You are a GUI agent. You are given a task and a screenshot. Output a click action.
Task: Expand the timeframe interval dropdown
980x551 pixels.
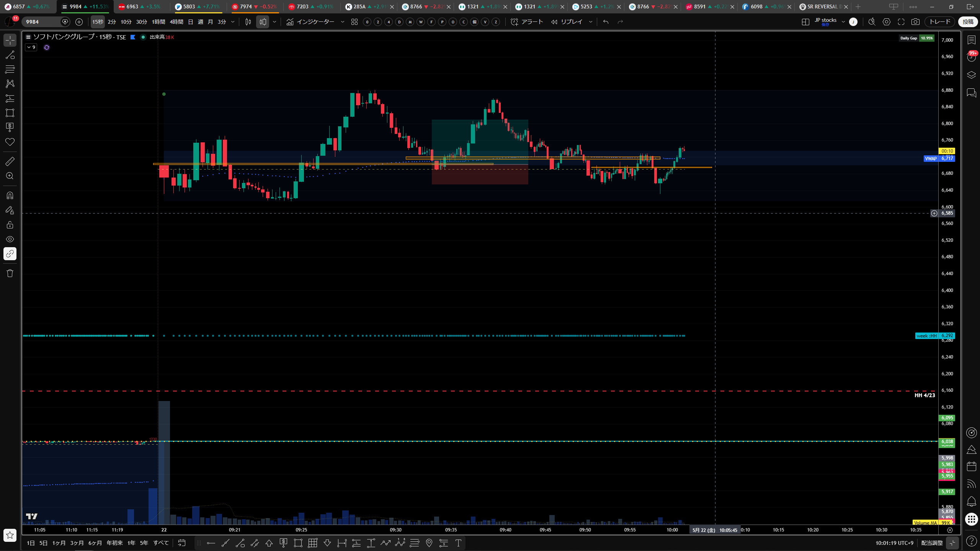click(x=233, y=22)
